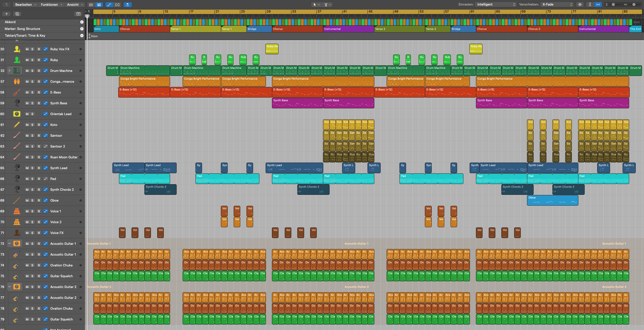Click the Acoustic Guitar 2 stack icon, track 76
The height and width of the screenshot is (330, 644).
pyautogui.click(x=17, y=287)
